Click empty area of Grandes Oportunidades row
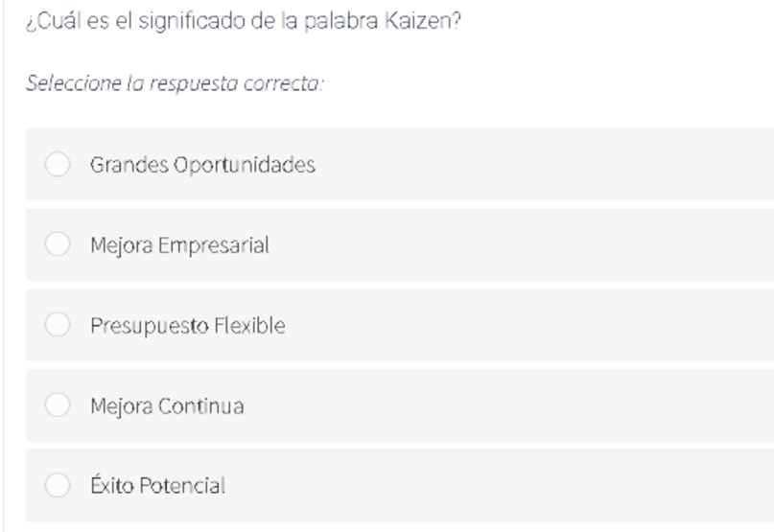 [x=543, y=164]
